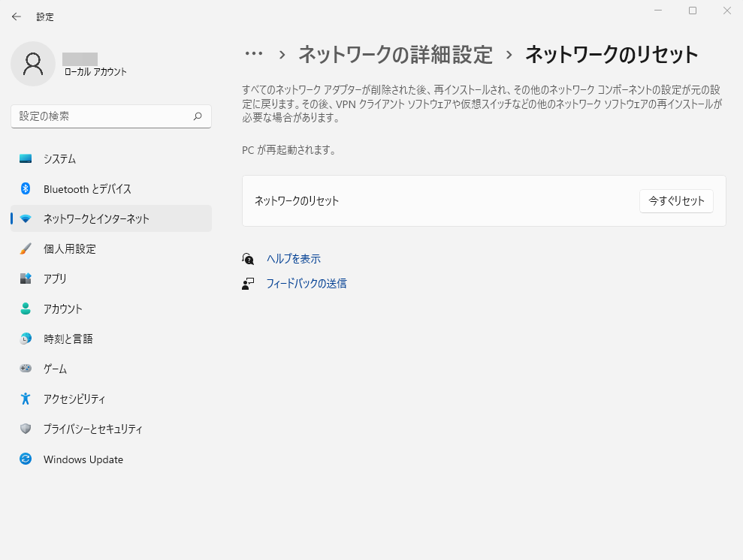Open the アプリ settings icon
Image resolution: width=743 pixels, height=560 pixels.
click(25, 278)
